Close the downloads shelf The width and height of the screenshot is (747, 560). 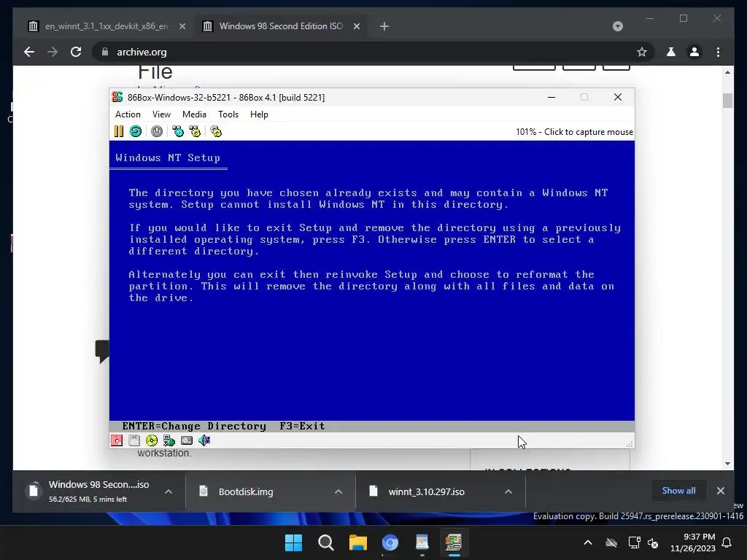point(720,491)
